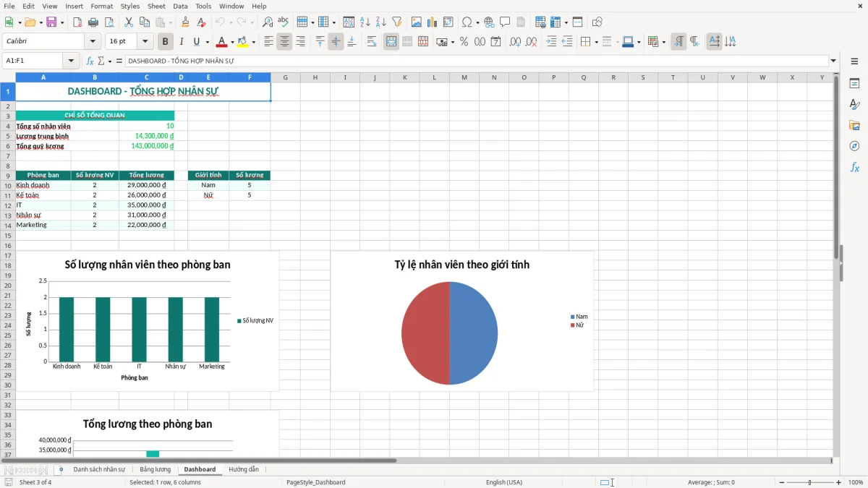The height and width of the screenshot is (488, 868).
Task: Open the Font Name dropdown
Action: tap(93, 42)
